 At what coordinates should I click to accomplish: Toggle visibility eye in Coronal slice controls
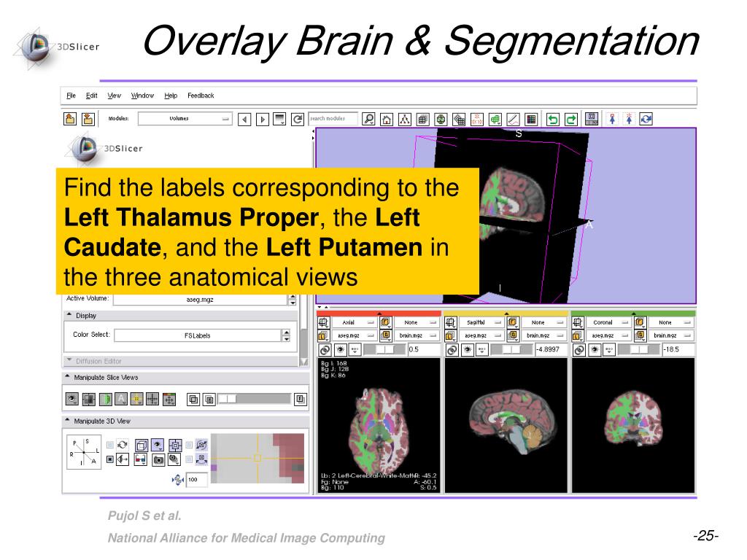click(595, 350)
